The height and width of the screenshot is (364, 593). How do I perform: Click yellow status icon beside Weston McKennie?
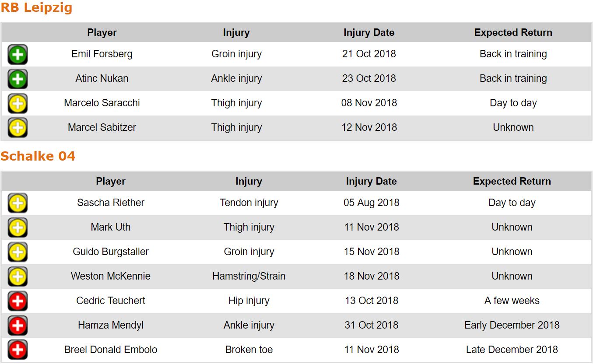(18, 276)
